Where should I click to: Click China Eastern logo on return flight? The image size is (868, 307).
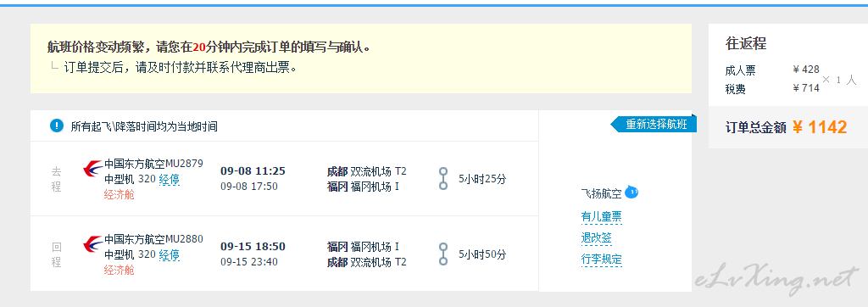tap(92, 244)
